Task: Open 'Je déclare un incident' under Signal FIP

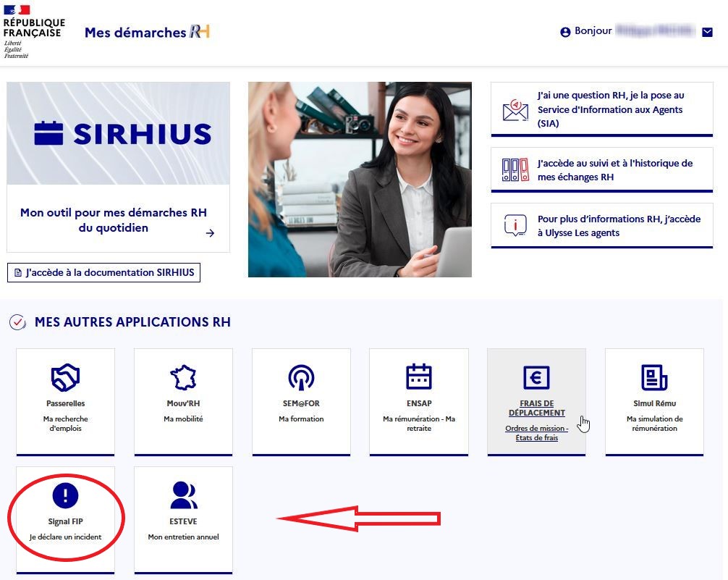Action: tap(65, 537)
